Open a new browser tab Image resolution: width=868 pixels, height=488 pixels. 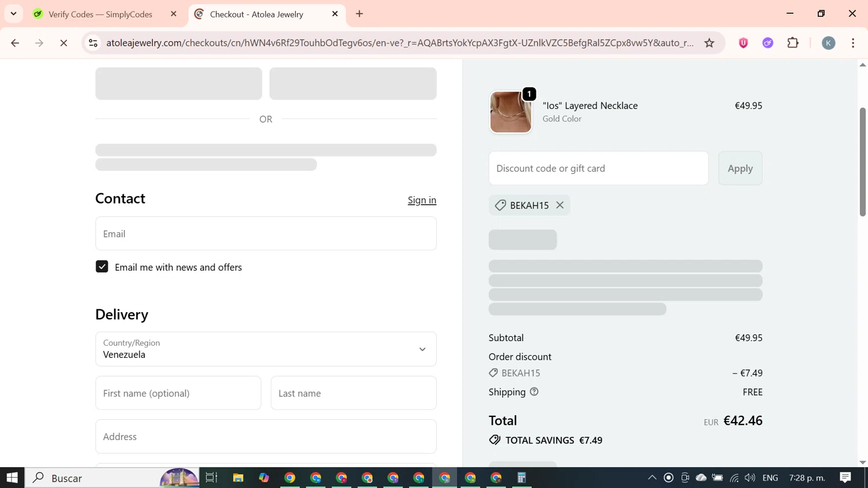pyautogui.click(x=359, y=14)
